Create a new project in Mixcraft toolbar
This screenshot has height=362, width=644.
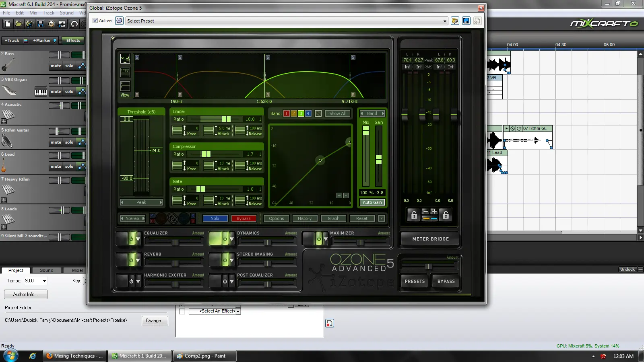(x=8, y=24)
